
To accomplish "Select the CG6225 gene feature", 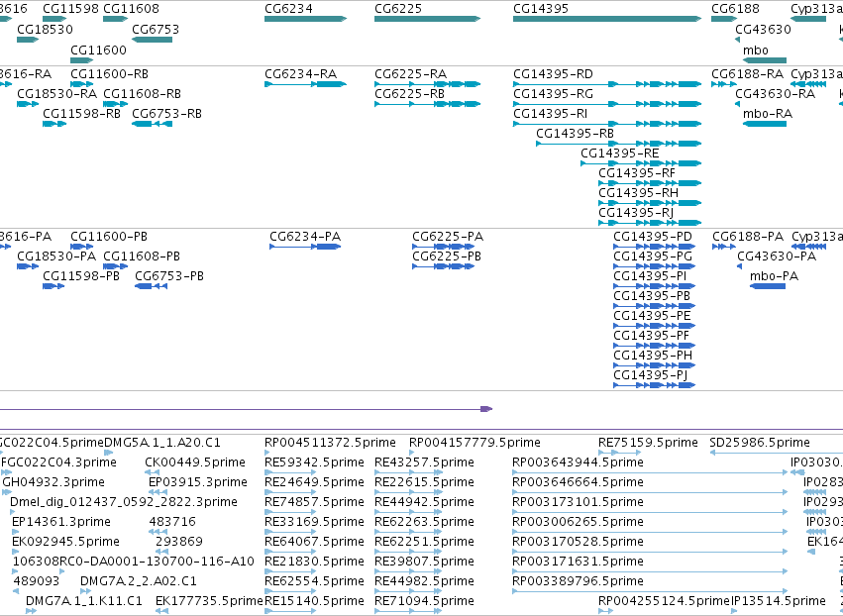I will [x=427, y=19].
